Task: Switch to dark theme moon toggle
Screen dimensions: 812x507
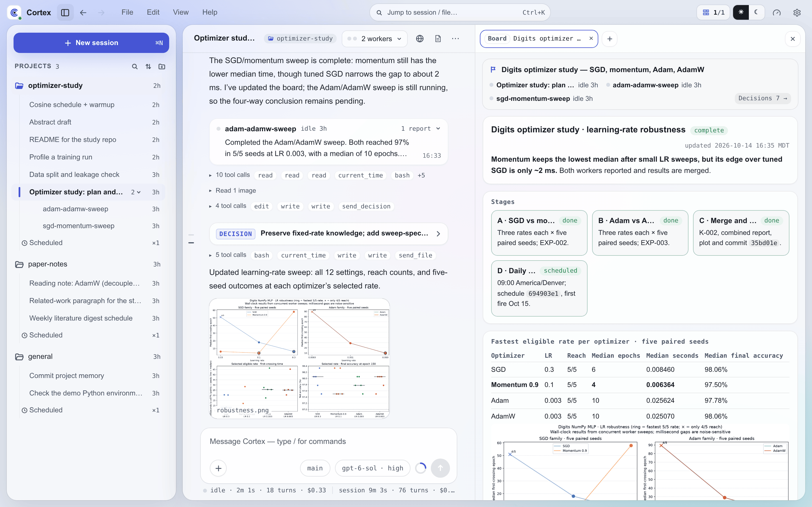Action: point(756,12)
